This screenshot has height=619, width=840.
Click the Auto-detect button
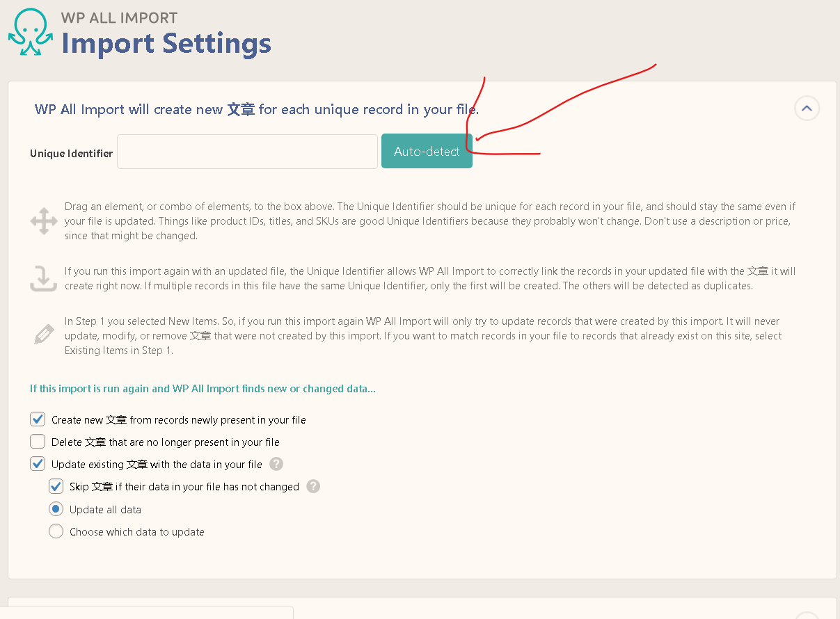tap(427, 151)
